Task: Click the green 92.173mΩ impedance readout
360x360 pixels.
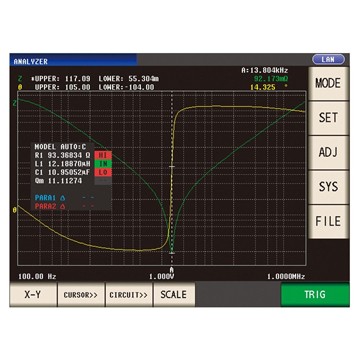Action: [x=271, y=79]
